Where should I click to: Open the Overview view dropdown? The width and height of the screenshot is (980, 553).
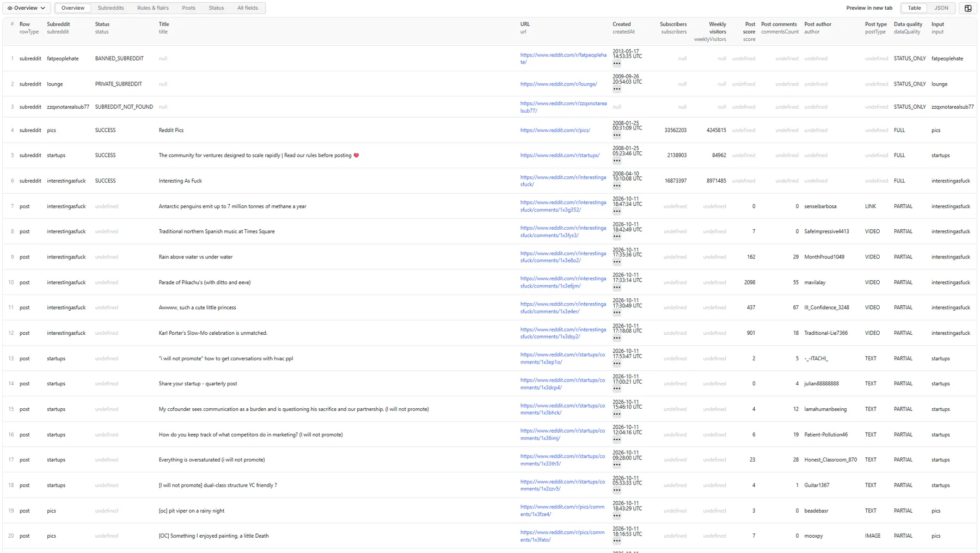(x=26, y=8)
